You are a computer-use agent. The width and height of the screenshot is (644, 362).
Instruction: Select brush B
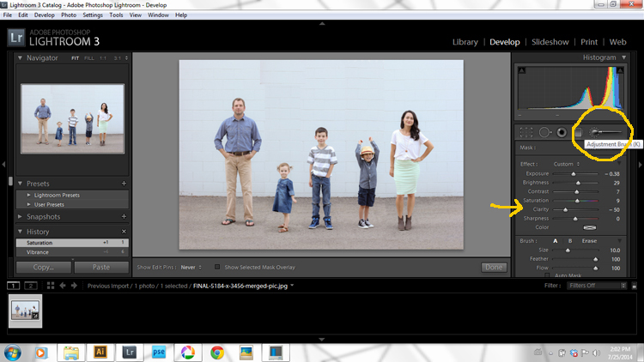(x=570, y=241)
